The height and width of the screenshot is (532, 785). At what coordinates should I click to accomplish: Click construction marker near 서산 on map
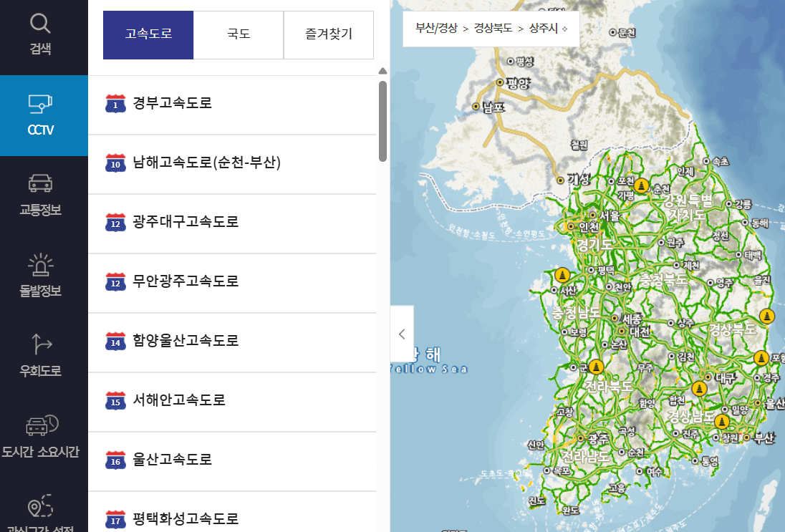pyautogui.click(x=562, y=275)
